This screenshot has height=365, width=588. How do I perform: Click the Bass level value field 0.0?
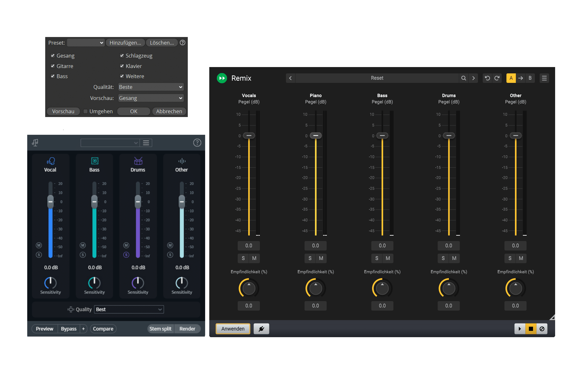(x=382, y=246)
